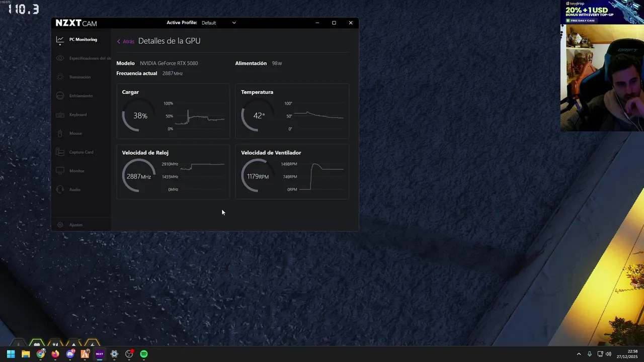Open Google Chrome from the taskbar
This screenshot has height=362, width=644.
(x=40, y=354)
